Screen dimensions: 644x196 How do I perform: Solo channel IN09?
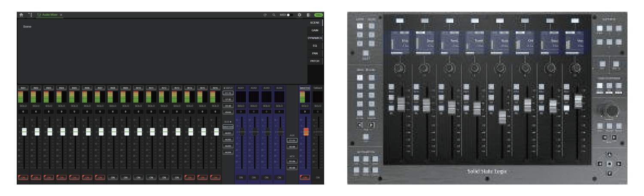point(126,106)
